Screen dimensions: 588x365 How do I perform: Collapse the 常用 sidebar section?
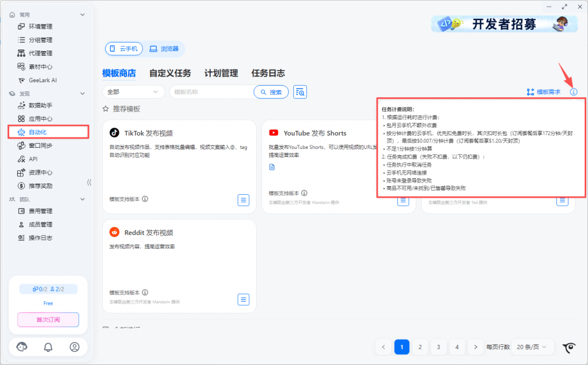(82, 14)
